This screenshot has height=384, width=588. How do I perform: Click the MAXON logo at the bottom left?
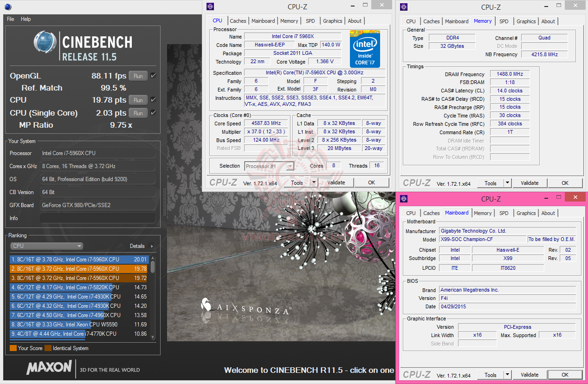49,368
